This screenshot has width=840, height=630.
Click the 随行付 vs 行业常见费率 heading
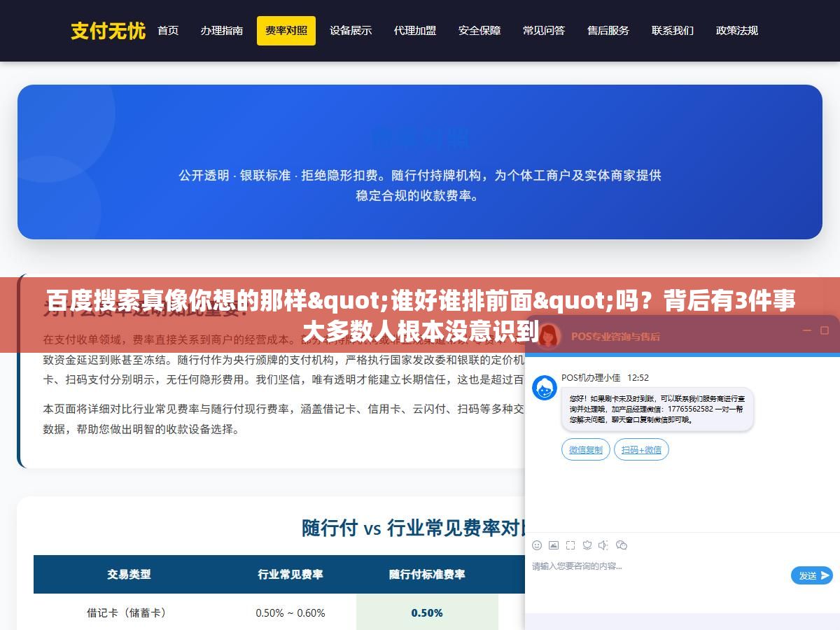click(x=414, y=528)
